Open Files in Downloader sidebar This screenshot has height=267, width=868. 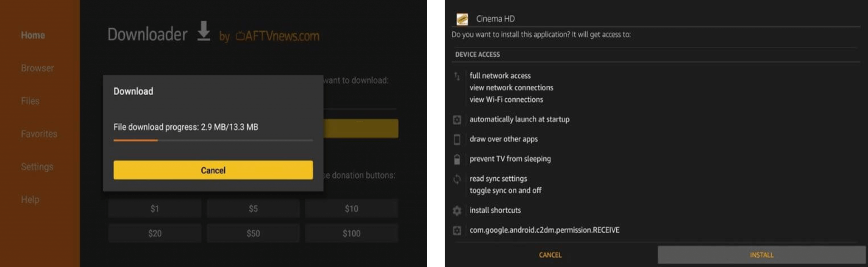(30, 101)
